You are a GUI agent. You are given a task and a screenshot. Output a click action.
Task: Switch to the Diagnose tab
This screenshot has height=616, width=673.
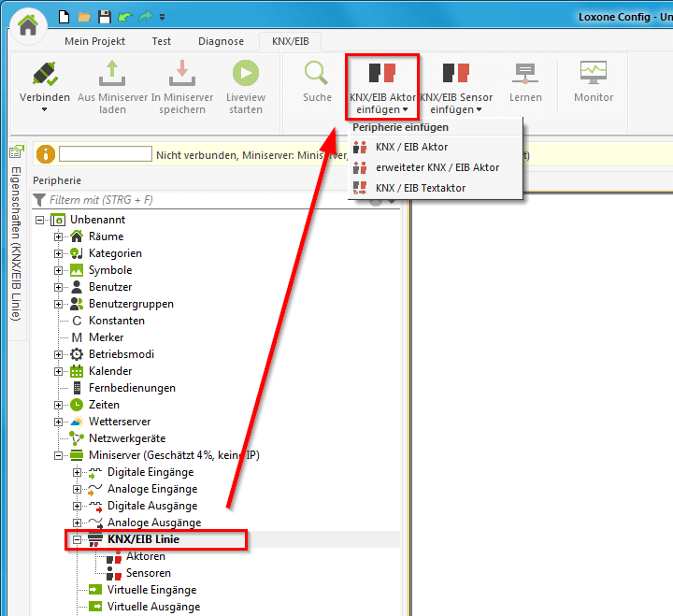pyautogui.click(x=221, y=41)
